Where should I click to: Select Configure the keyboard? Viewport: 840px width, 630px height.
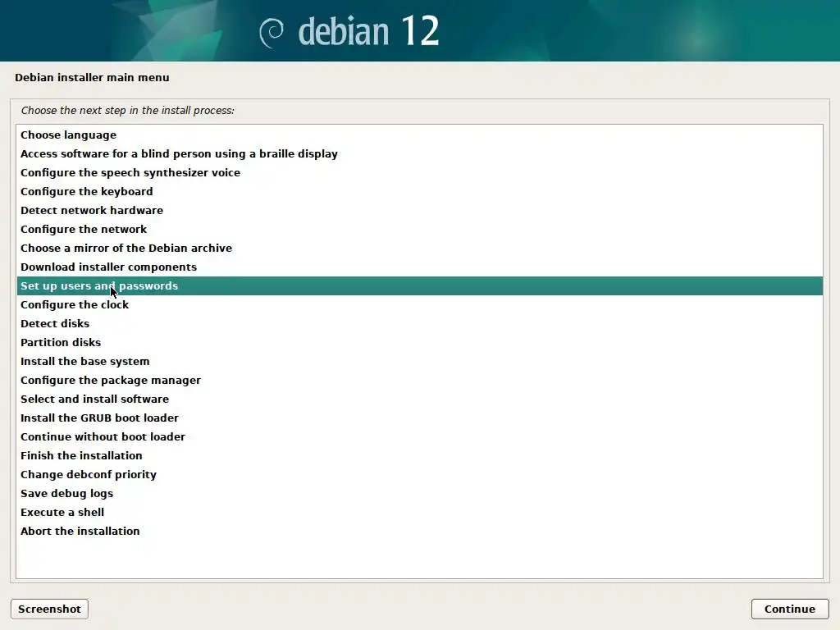click(419, 191)
